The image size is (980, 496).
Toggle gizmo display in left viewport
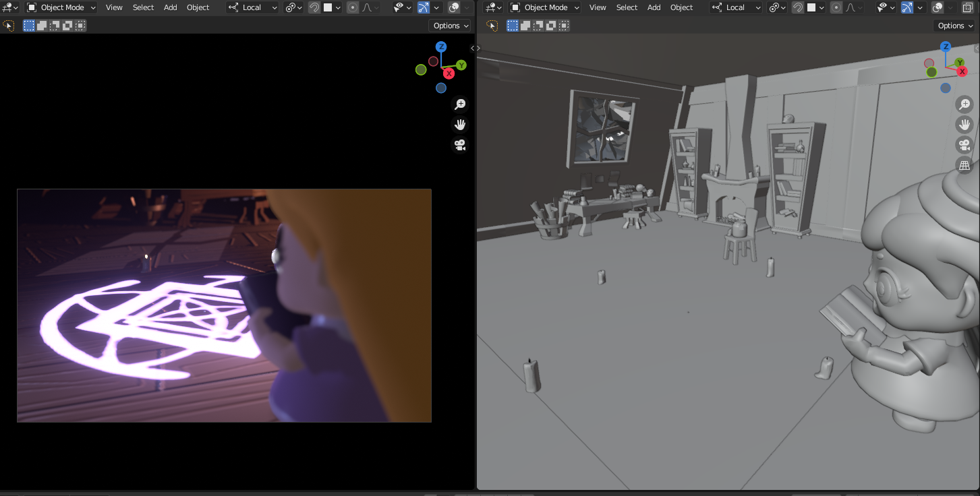pyautogui.click(x=424, y=7)
